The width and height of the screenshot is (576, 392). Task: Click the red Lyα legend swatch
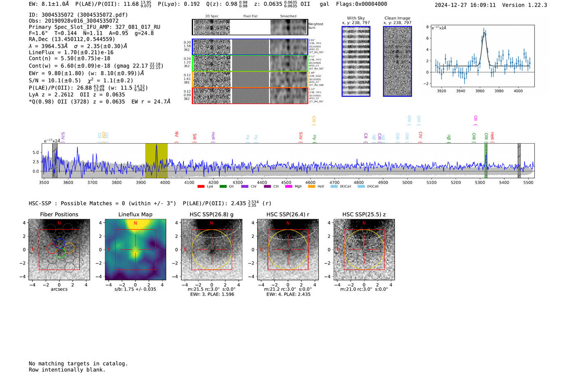(x=201, y=187)
